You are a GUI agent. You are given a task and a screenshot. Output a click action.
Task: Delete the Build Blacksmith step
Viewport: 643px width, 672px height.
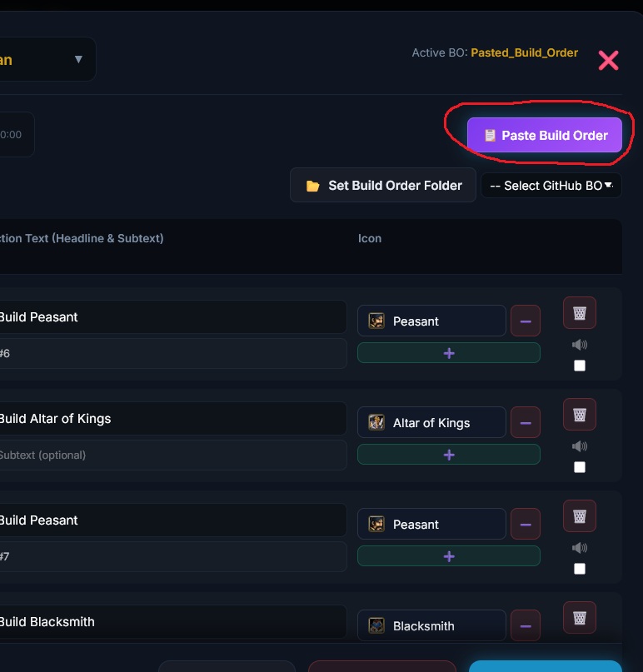[579, 618]
